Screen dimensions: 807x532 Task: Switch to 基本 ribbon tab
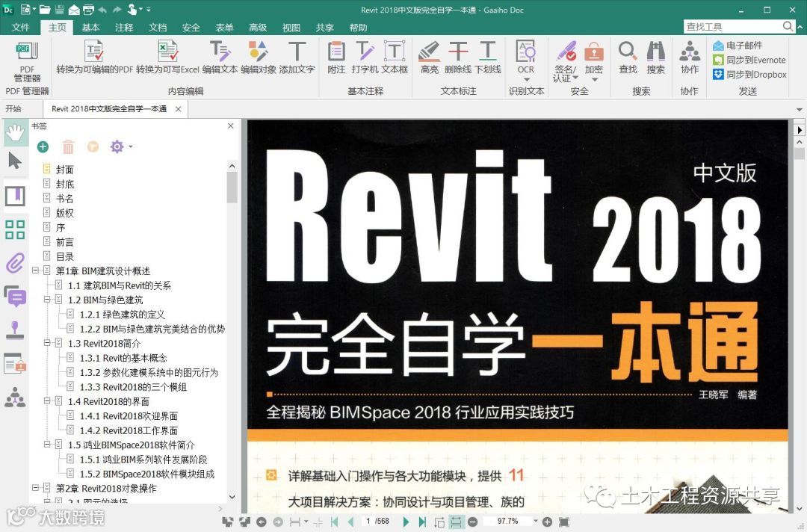tap(90, 27)
